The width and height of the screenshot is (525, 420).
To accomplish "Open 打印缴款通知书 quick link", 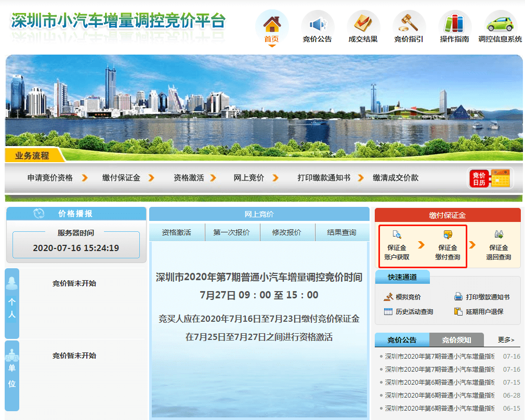I will (x=482, y=297).
